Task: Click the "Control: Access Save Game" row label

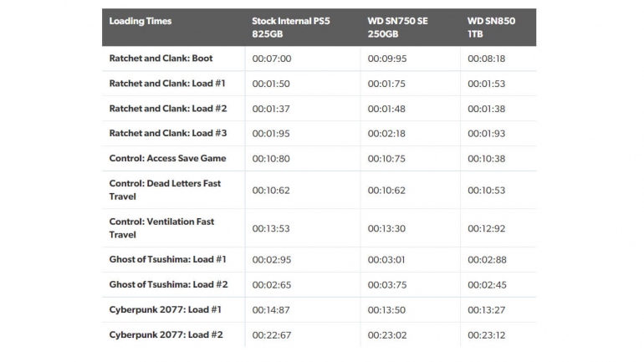Action: point(167,159)
